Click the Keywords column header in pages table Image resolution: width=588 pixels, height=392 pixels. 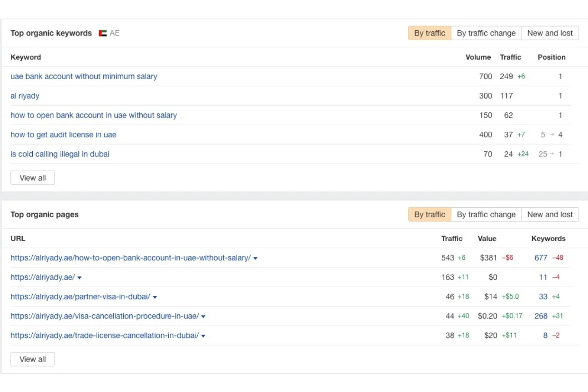pyautogui.click(x=549, y=239)
